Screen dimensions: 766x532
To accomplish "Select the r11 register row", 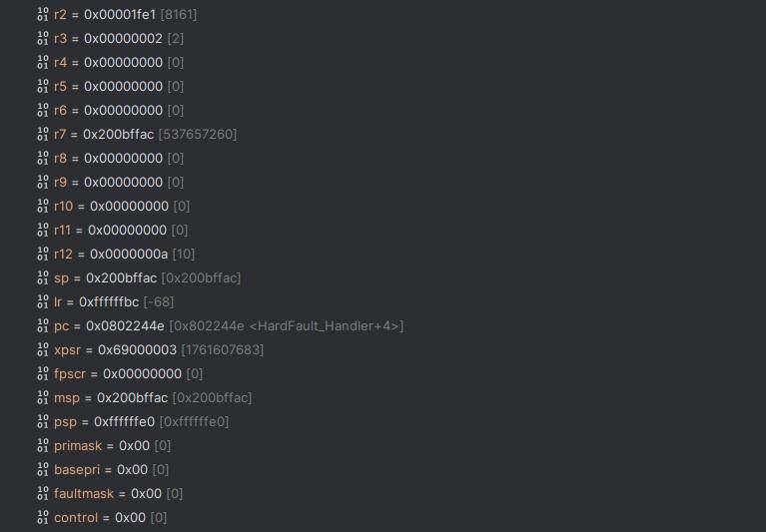I will (121, 230).
